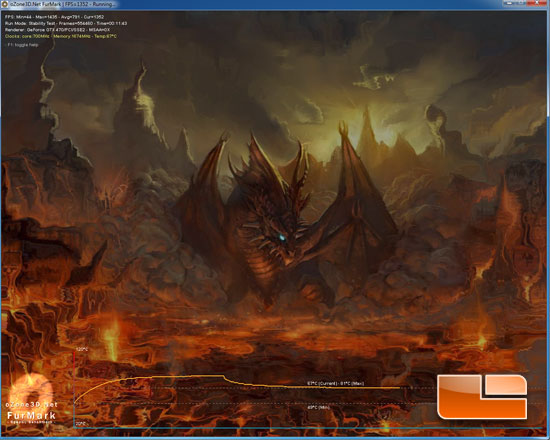Click the yellow Clocks and Temp line
This screenshot has width=550, height=440.
pos(61,36)
